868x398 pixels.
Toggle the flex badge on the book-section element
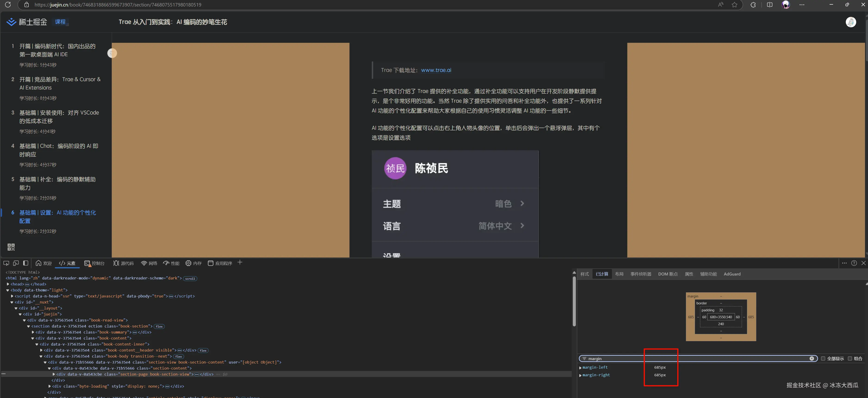(x=159, y=326)
